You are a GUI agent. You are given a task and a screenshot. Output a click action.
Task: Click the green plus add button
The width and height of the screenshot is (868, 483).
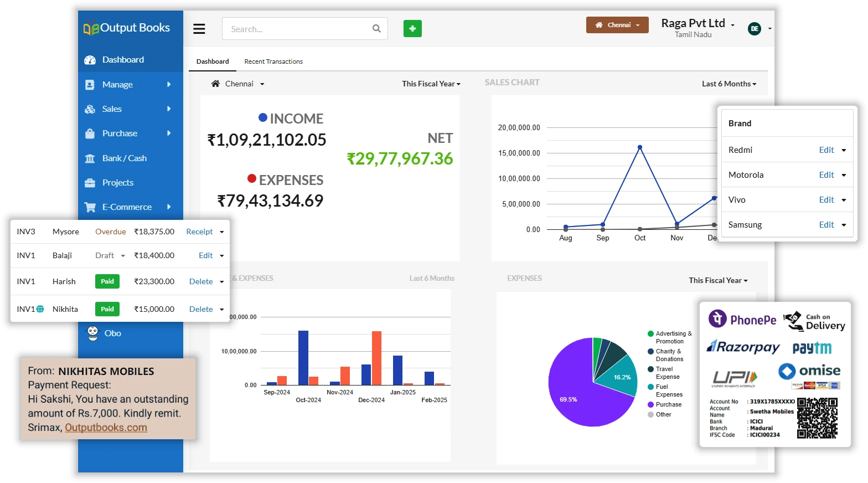[412, 29]
